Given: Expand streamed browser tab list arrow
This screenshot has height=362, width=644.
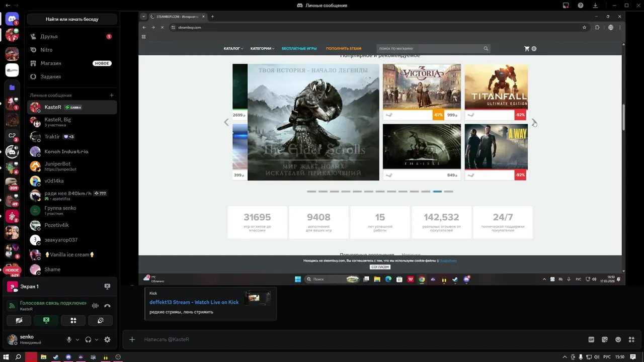Looking at the screenshot, I should coord(144,17).
